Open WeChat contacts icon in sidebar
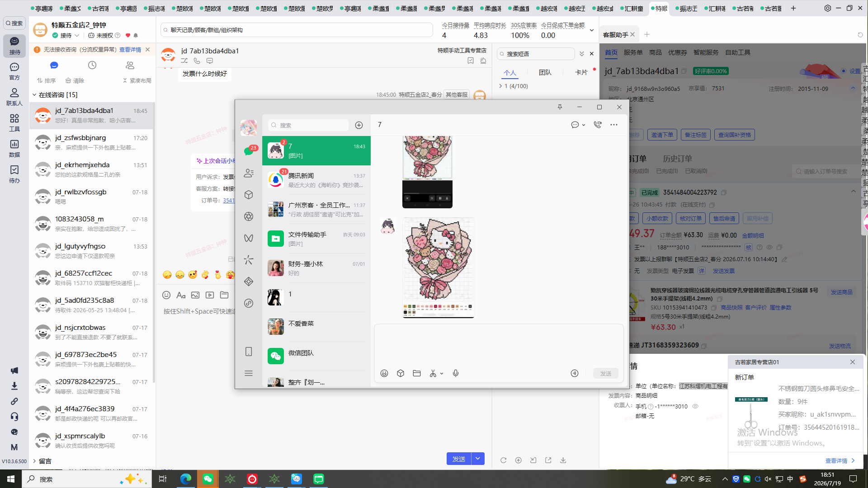This screenshot has width=868, height=488. click(249, 173)
